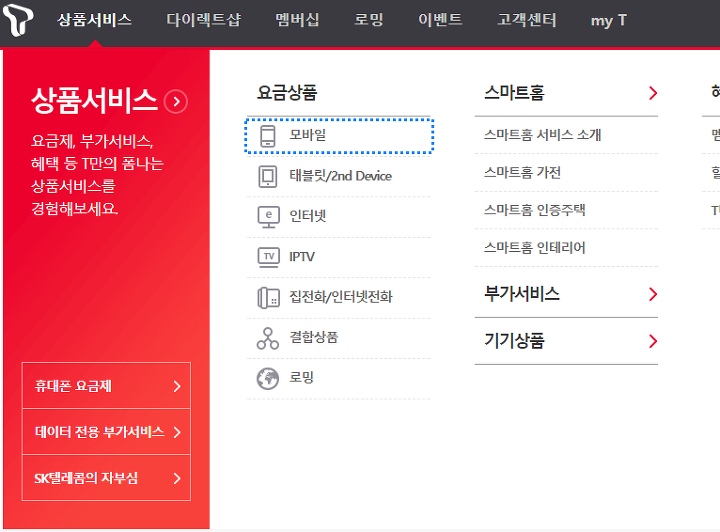
Task: Click the 스마트홈 section heading
Action: pyautogui.click(x=514, y=93)
